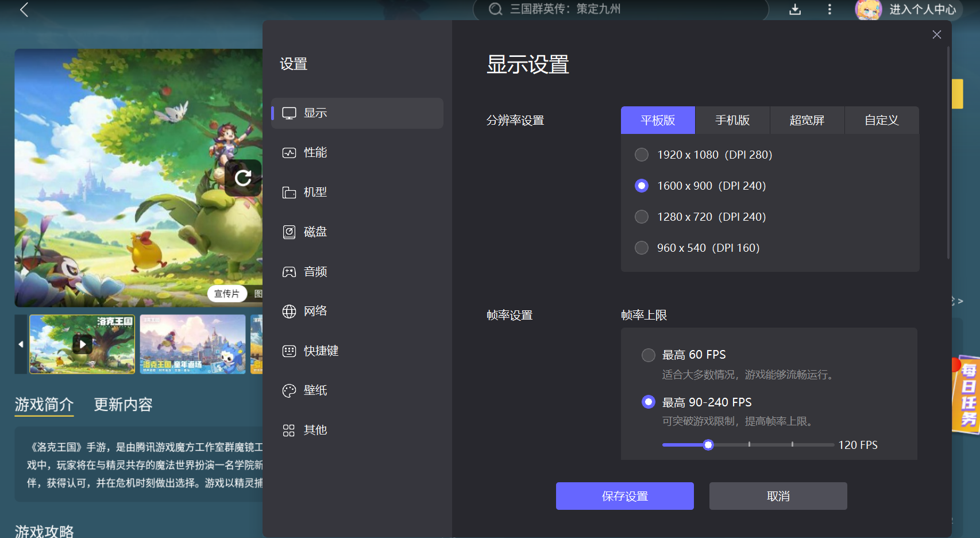
Task: Open the 壁纸 (wallpaper) settings panel
Action: click(x=315, y=390)
